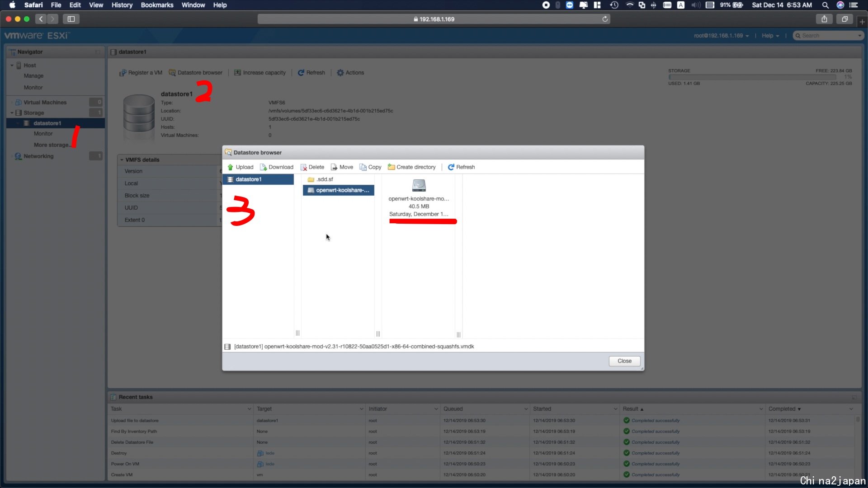Show the Safari tab overview
The height and width of the screenshot is (488, 868).
[x=844, y=19]
